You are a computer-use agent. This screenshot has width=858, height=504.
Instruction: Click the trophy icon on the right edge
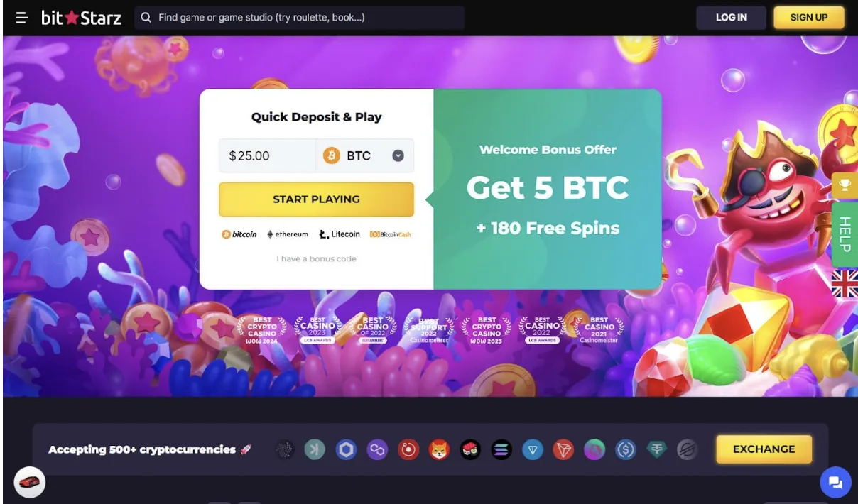click(845, 185)
